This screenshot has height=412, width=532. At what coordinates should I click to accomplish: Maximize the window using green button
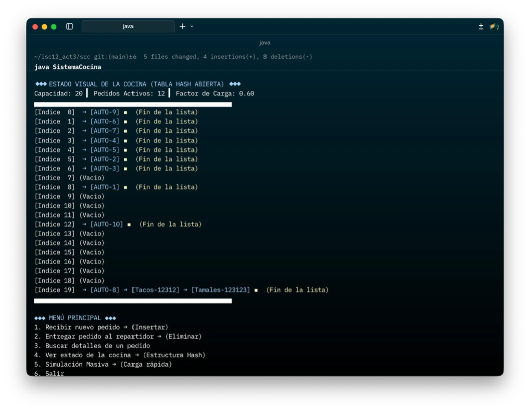coord(54,27)
